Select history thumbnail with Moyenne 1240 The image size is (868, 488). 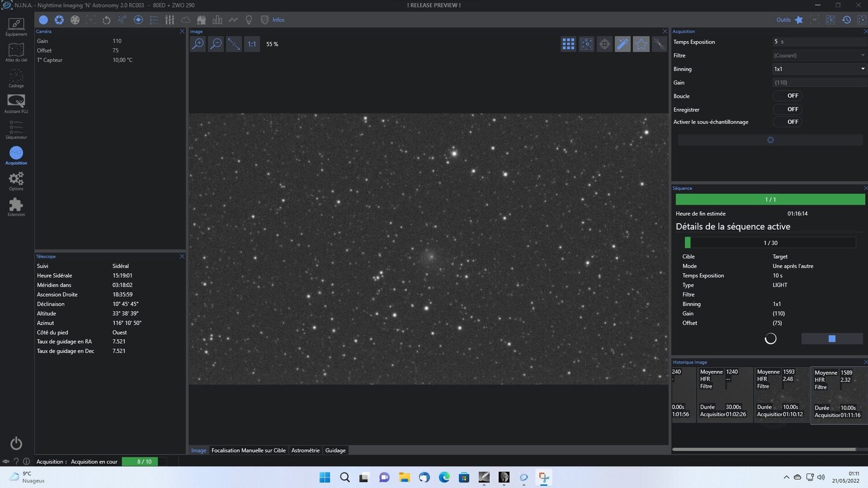click(x=725, y=395)
